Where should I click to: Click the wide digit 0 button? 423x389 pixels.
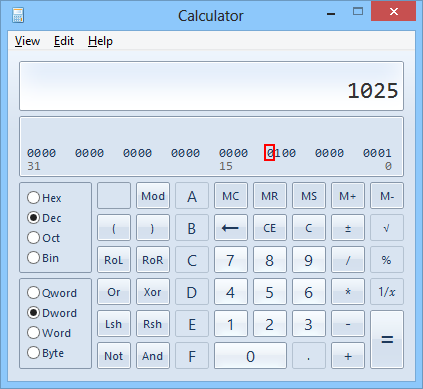[x=250, y=356]
